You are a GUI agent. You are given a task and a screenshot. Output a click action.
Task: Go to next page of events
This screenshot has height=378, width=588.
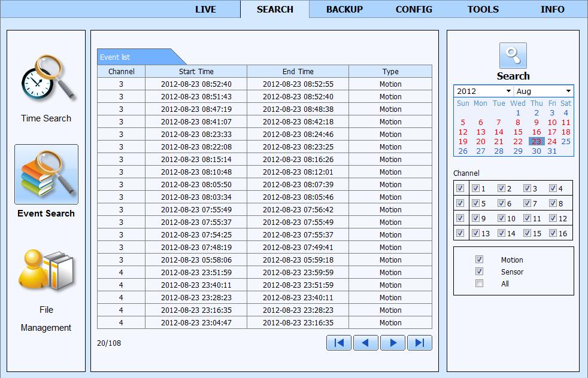[393, 343]
